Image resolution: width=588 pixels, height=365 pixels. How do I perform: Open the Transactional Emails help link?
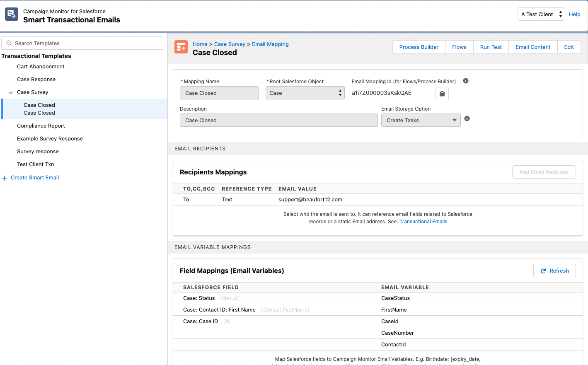pyautogui.click(x=423, y=222)
